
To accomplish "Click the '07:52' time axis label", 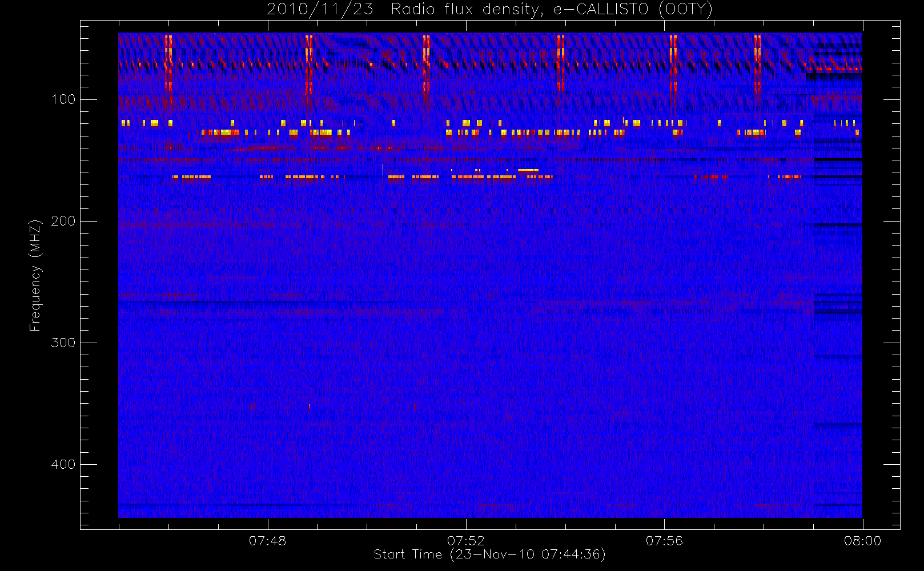I will 465,541.
